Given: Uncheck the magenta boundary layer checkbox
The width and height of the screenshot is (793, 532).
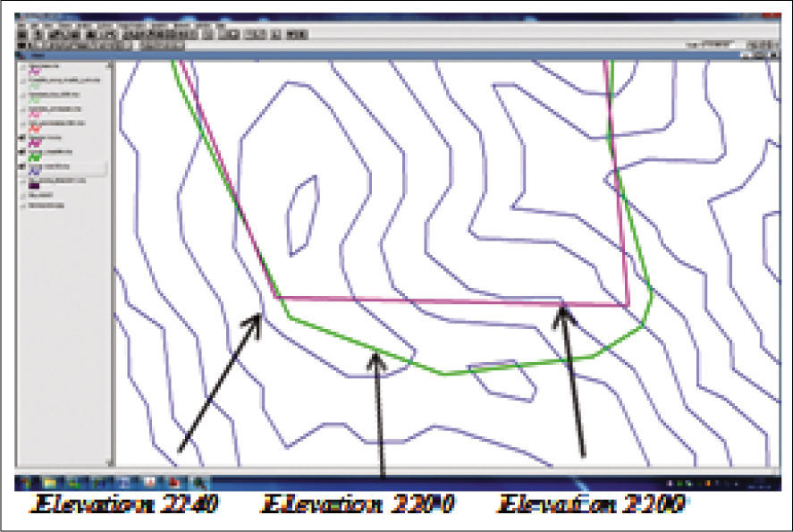Looking at the screenshot, I should tap(22, 137).
